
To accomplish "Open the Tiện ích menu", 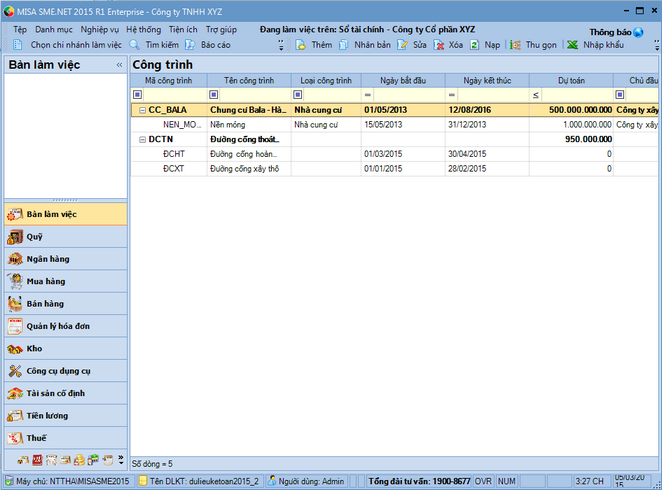I will point(183,30).
